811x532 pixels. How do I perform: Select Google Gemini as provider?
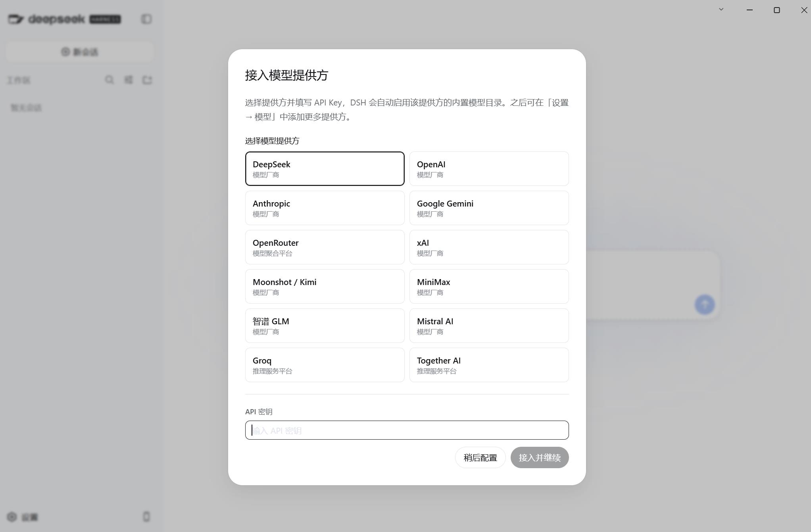coord(489,208)
